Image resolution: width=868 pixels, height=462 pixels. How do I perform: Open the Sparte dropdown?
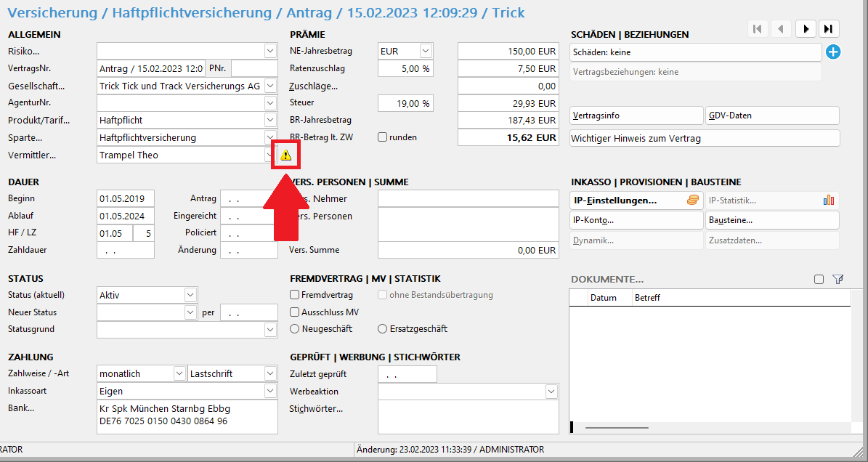pos(270,137)
